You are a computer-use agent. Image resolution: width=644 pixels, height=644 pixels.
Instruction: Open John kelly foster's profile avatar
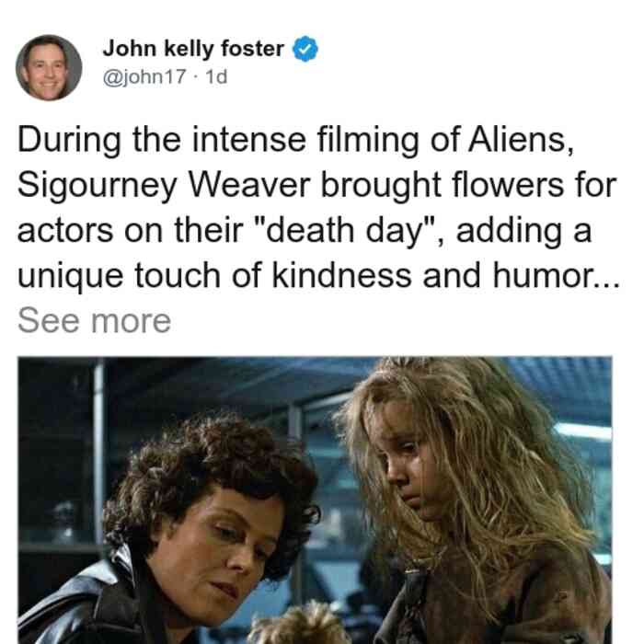[x=49, y=68]
